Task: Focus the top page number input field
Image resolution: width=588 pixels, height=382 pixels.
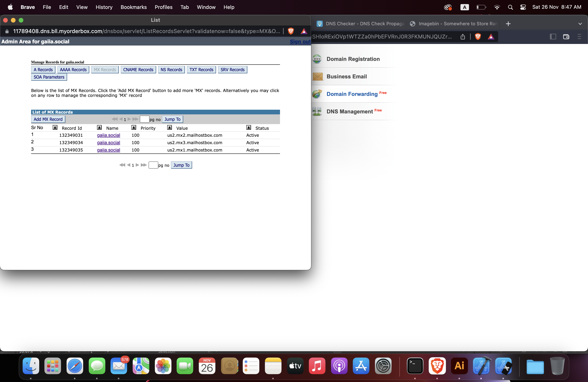Action: coord(144,119)
